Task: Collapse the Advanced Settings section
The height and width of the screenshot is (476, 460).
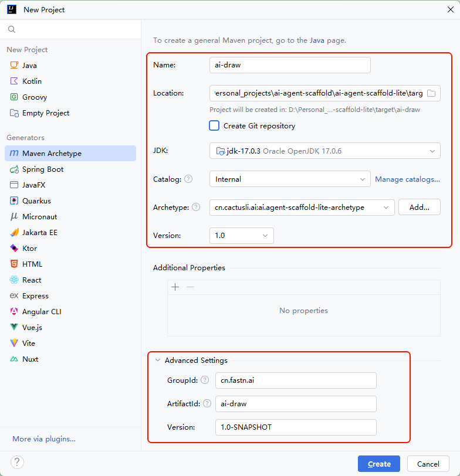Action: (x=158, y=361)
